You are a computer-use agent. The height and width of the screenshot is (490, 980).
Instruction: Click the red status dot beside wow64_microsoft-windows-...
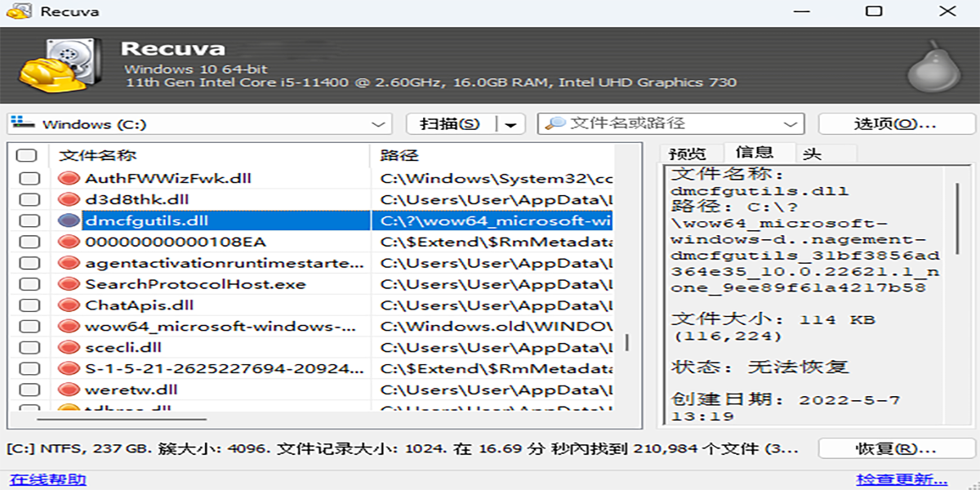click(x=68, y=327)
